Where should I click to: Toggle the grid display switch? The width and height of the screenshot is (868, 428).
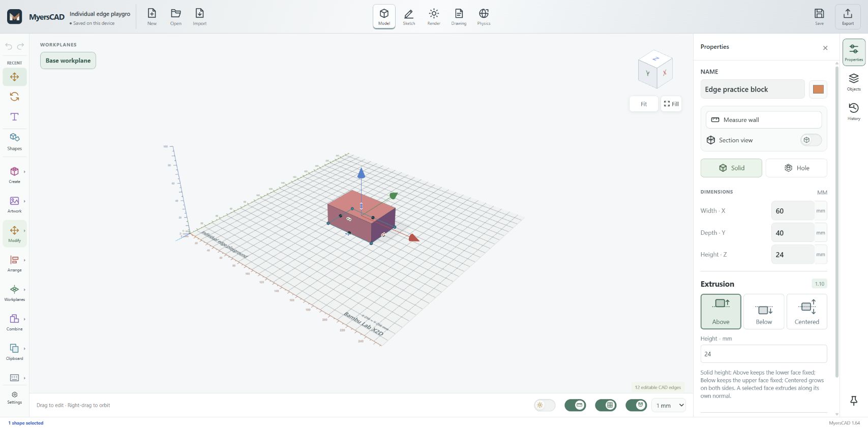(x=606, y=405)
